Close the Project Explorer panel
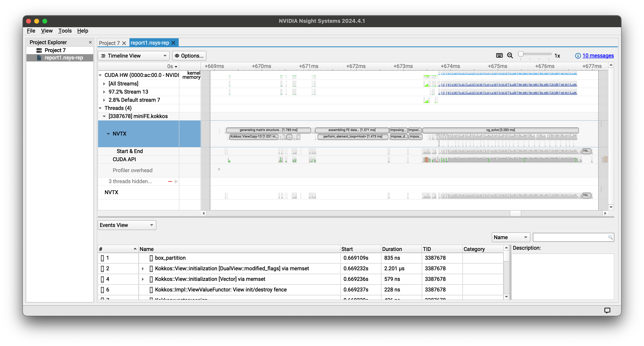 [x=90, y=42]
